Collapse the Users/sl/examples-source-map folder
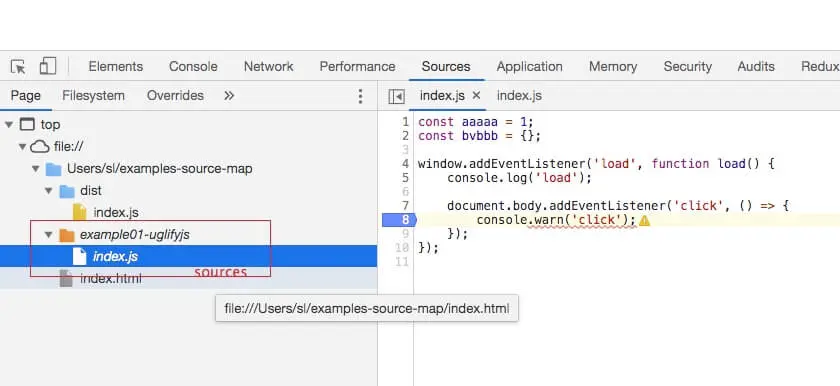Image resolution: width=840 pixels, height=386 pixels. (x=35, y=169)
